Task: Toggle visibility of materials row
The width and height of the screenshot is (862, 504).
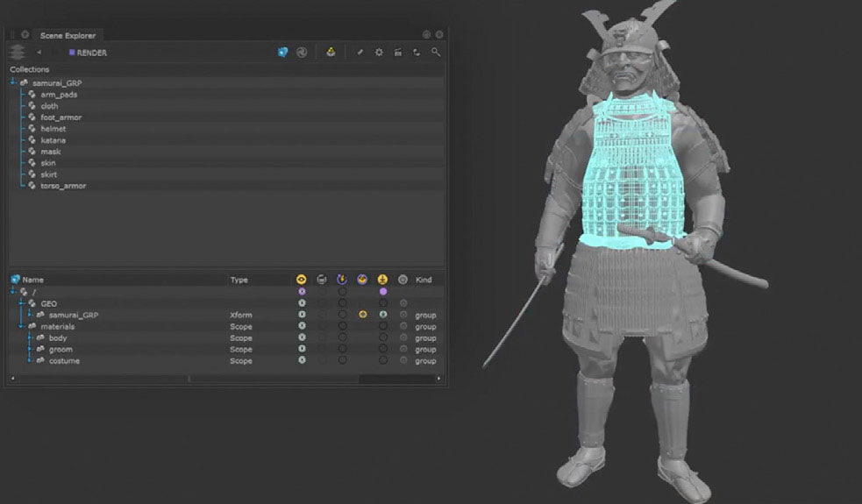Action: [x=302, y=326]
